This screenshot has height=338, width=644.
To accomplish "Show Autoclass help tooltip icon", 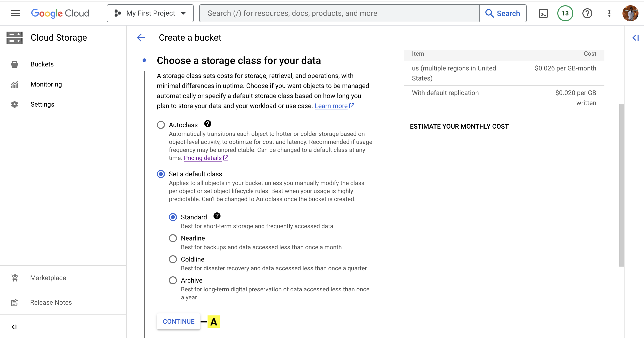I will coord(208,124).
